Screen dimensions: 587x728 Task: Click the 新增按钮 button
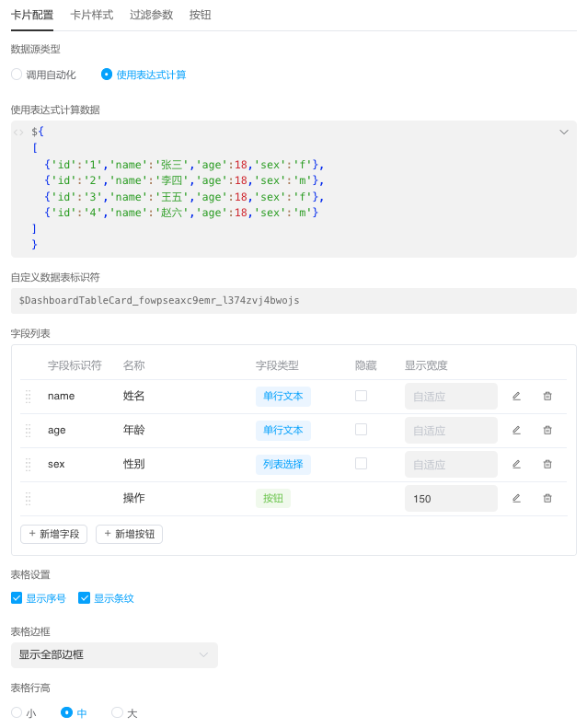130,534
